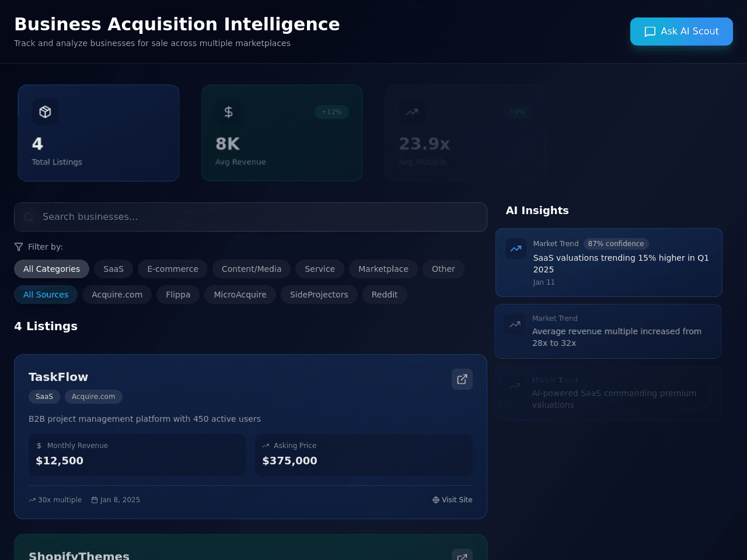Filter by Content/Media category
This screenshot has width=747, height=560.
252,269
